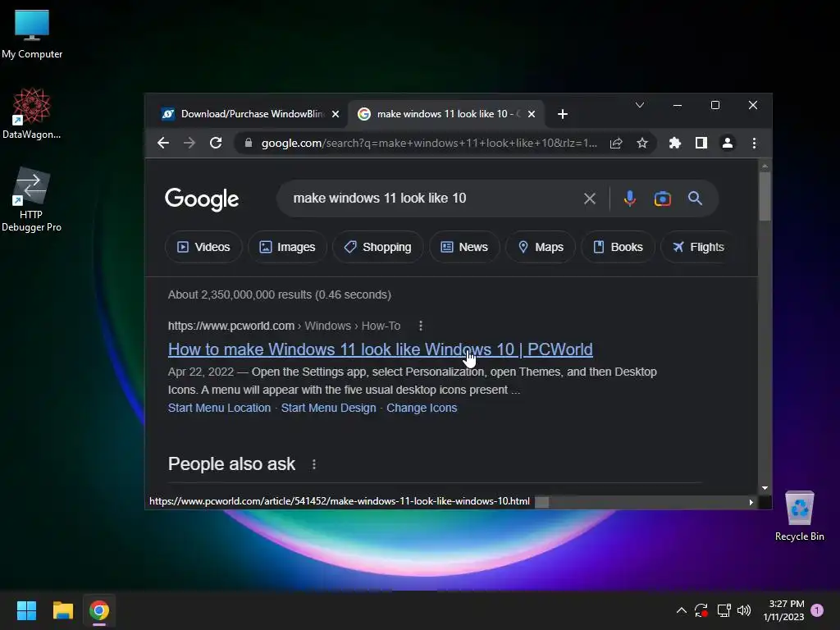Open File Explorer from the taskbar
This screenshot has width=840, height=630.
tap(62, 610)
